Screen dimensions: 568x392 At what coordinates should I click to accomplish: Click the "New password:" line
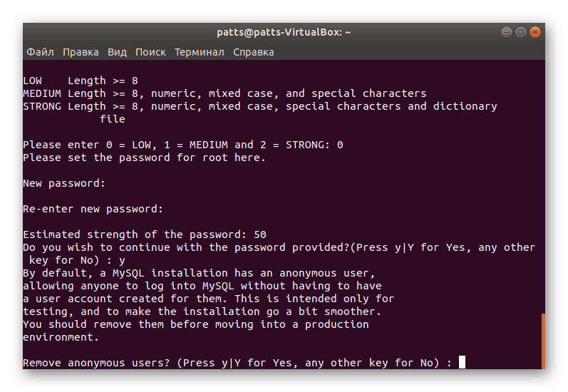coord(64,183)
